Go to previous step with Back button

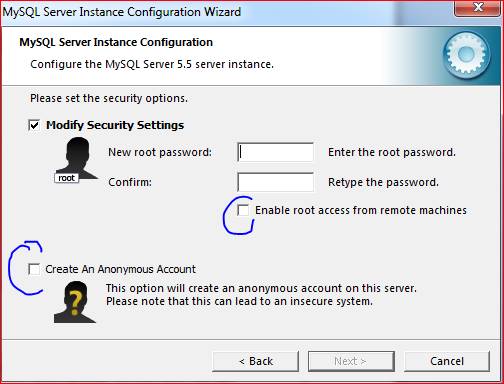tap(255, 361)
